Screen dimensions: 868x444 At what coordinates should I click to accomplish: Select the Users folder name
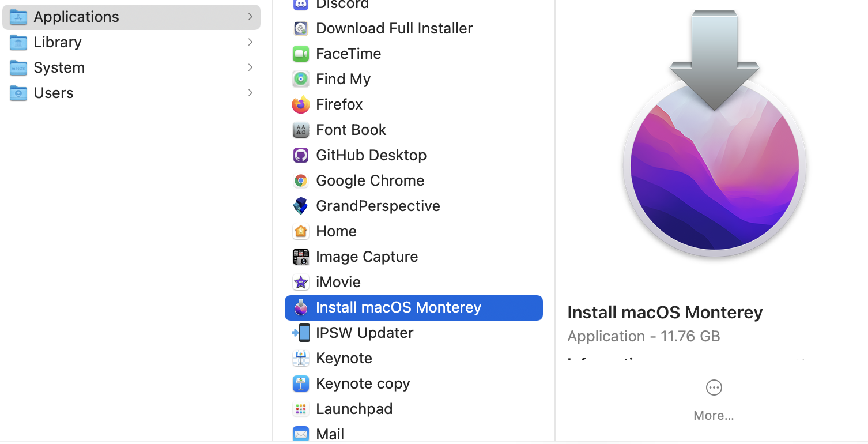[54, 93]
